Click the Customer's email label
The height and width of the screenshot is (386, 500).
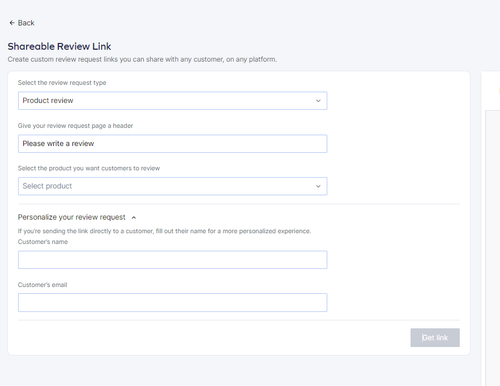[x=42, y=285]
